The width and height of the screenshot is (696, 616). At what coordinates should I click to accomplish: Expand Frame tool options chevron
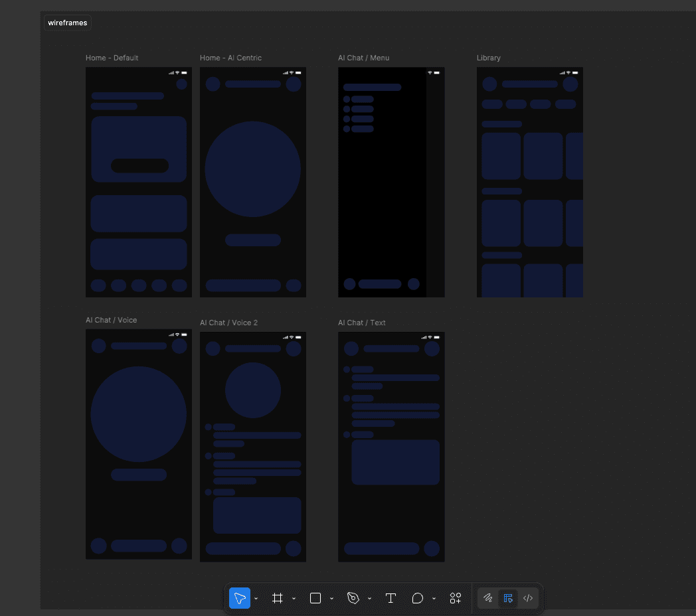294,598
